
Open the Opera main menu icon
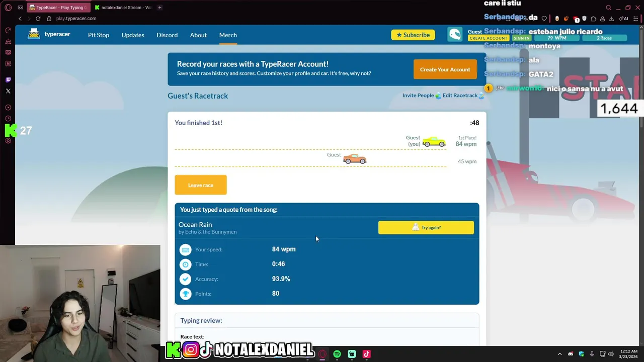8,8
